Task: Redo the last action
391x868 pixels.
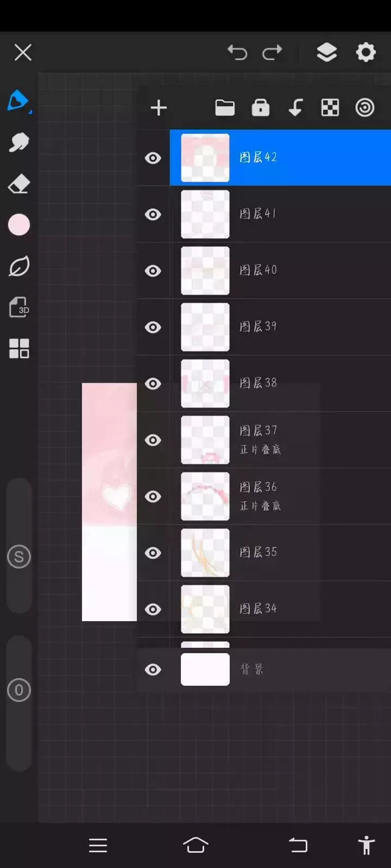Action: [272, 53]
